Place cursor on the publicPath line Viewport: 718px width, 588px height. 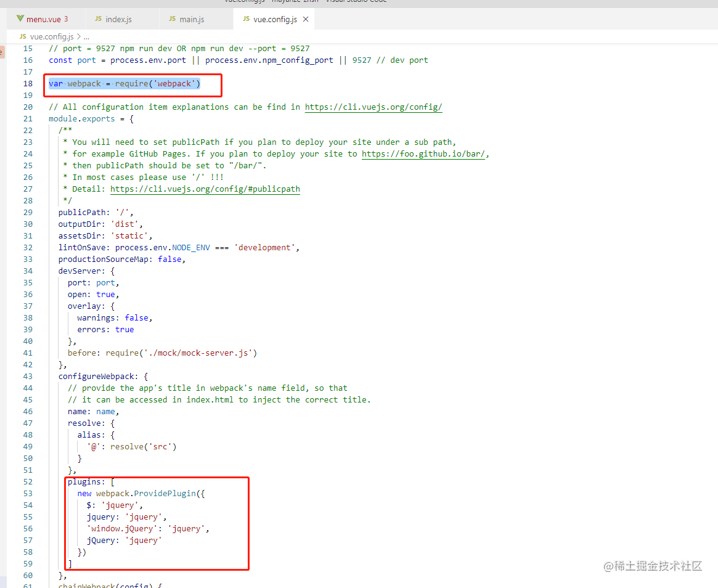click(96, 213)
